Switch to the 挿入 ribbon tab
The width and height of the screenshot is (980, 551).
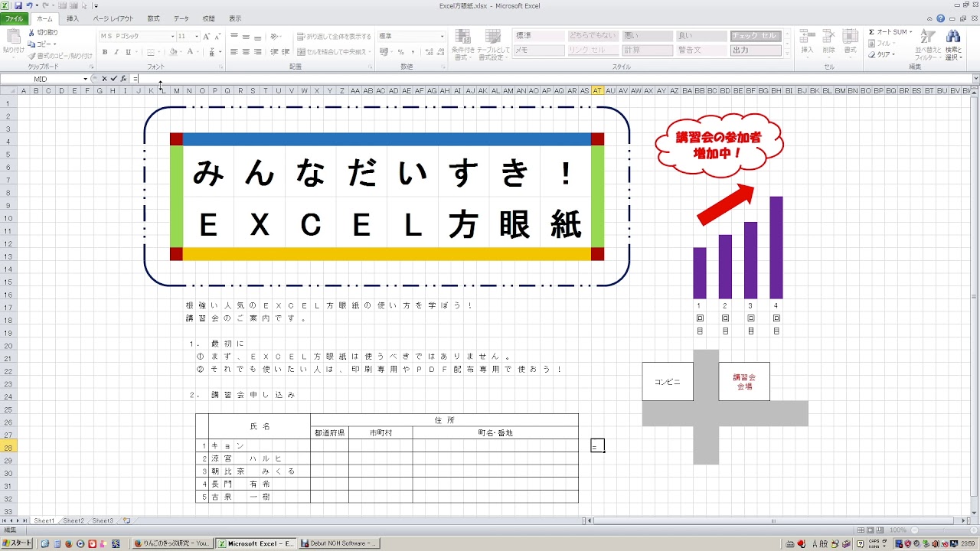73,18
